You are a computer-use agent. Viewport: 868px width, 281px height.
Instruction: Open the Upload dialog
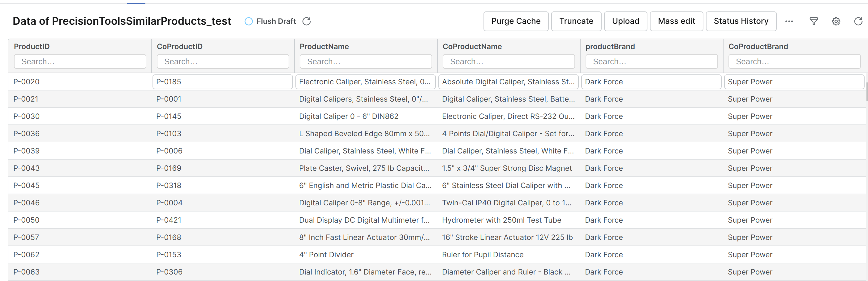pos(625,21)
